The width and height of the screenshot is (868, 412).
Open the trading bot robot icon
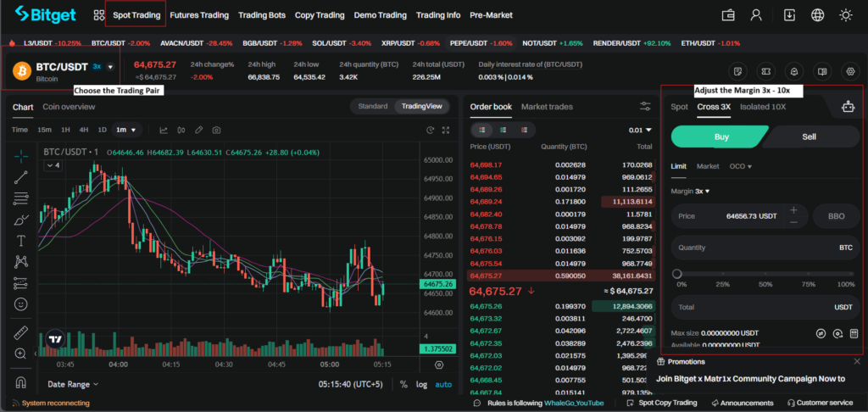point(848,106)
